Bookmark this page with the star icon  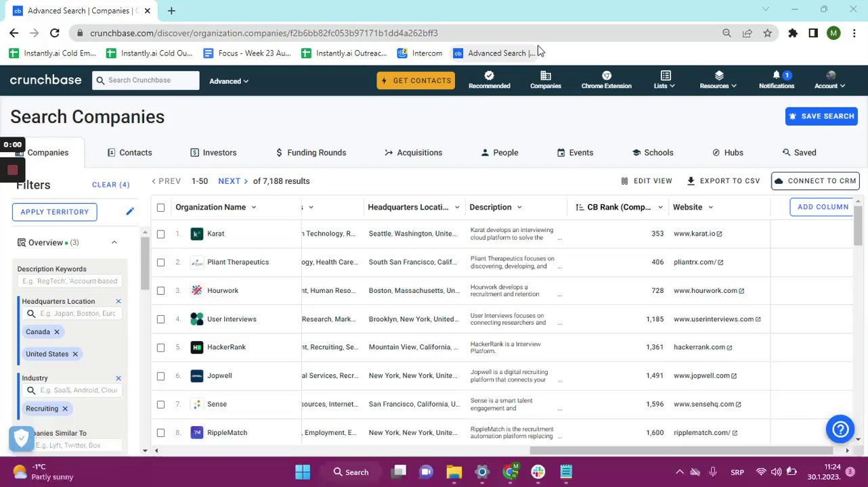point(767,33)
